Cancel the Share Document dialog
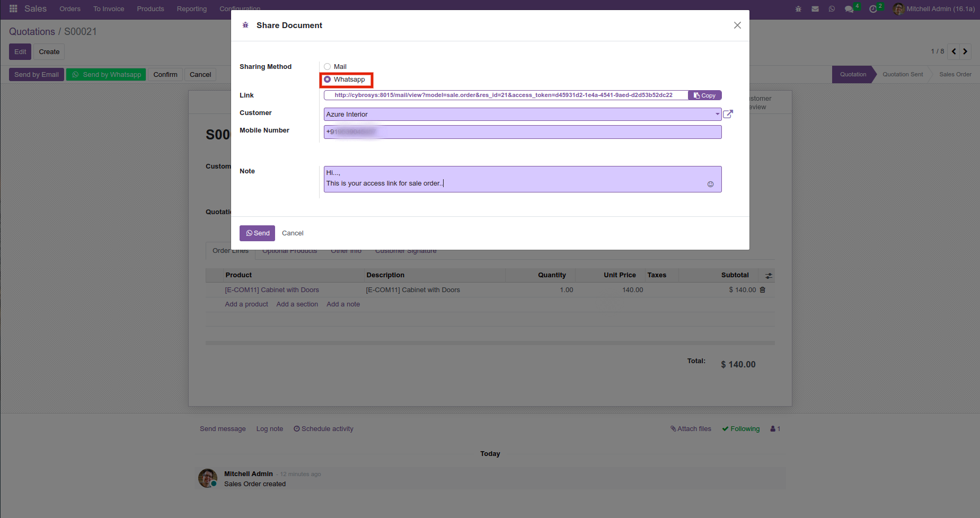This screenshot has height=518, width=980. pos(293,233)
